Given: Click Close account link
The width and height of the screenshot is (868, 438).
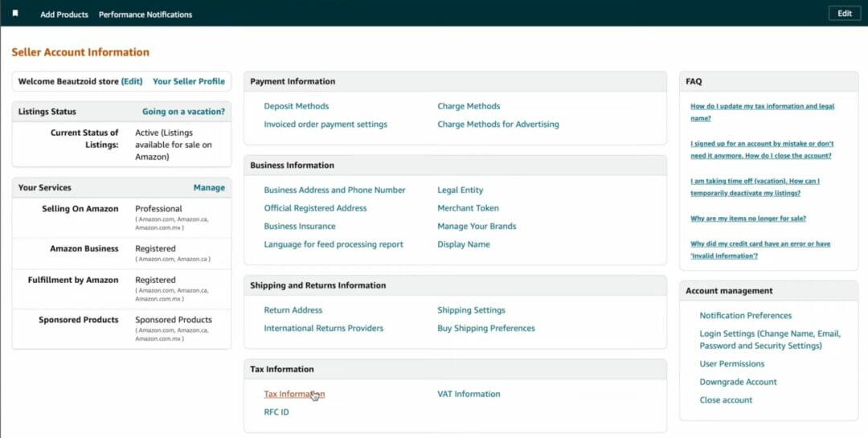Looking at the screenshot, I should click(x=726, y=400).
